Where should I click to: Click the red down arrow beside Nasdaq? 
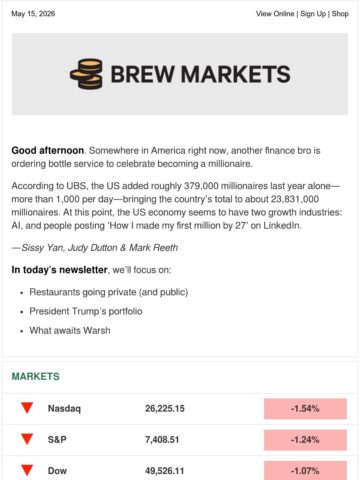click(x=27, y=408)
